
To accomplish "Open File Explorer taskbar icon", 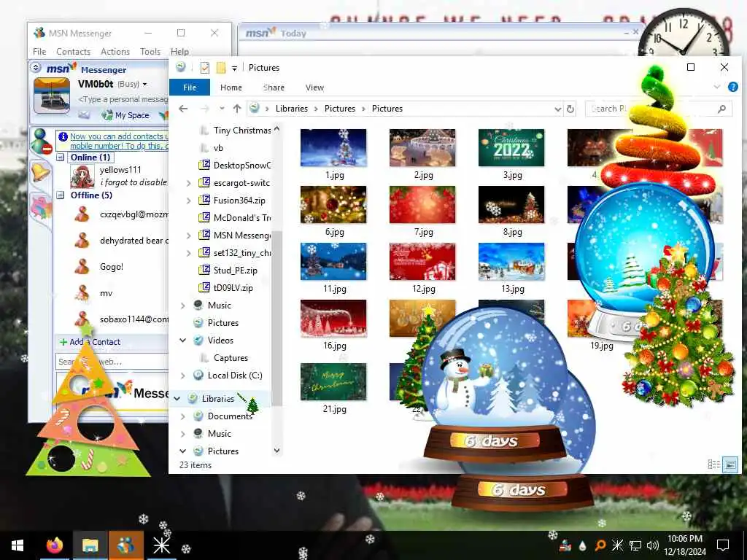I will [90, 545].
